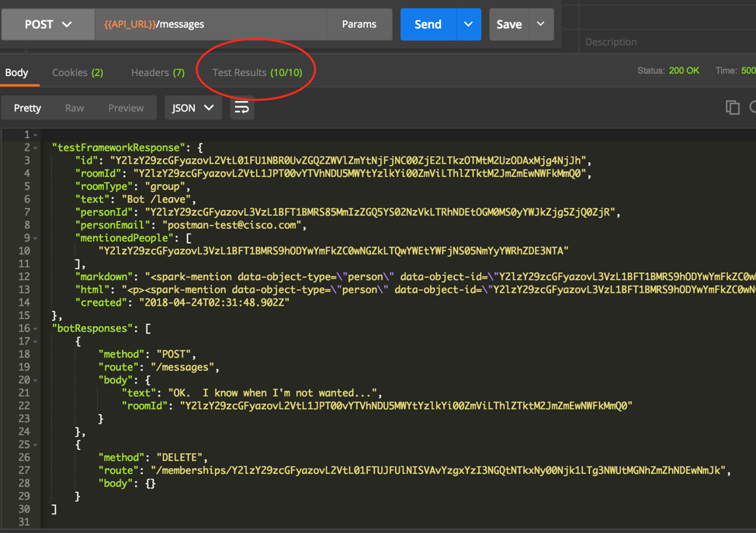Open the Cookies (2) tab
Viewport: 756px width, 533px height.
pos(78,73)
